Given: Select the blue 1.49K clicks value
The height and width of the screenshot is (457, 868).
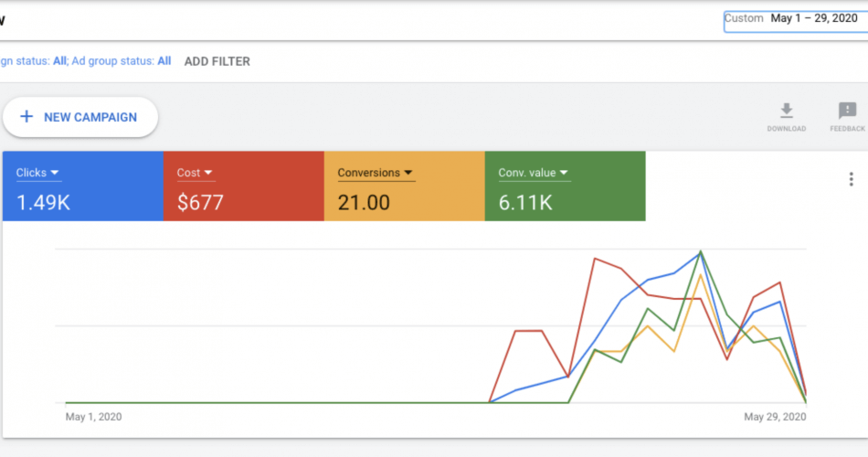Looking at the screenshot, I should (43, 202).
